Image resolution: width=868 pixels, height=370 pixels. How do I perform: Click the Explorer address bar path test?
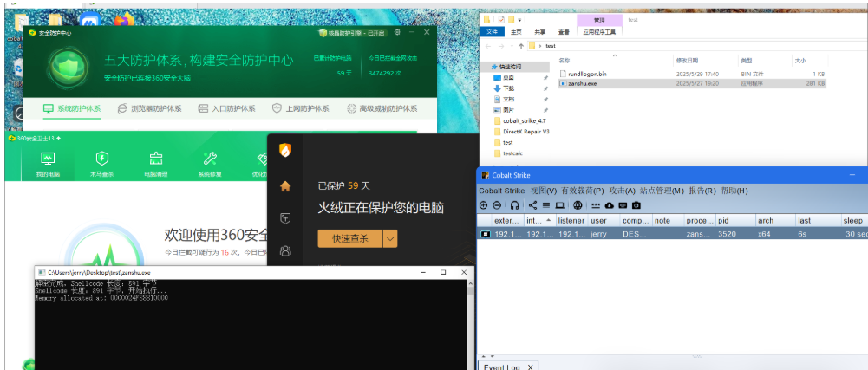tap(551, 46)
